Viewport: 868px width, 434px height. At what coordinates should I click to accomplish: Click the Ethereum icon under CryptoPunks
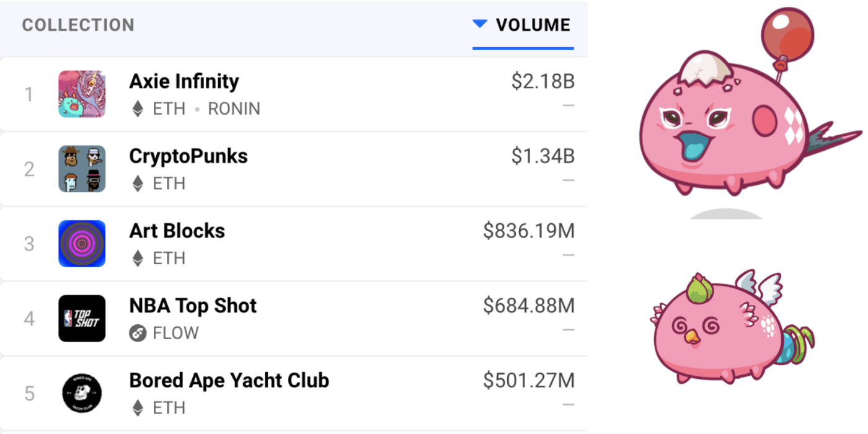[x=138, y=184]
